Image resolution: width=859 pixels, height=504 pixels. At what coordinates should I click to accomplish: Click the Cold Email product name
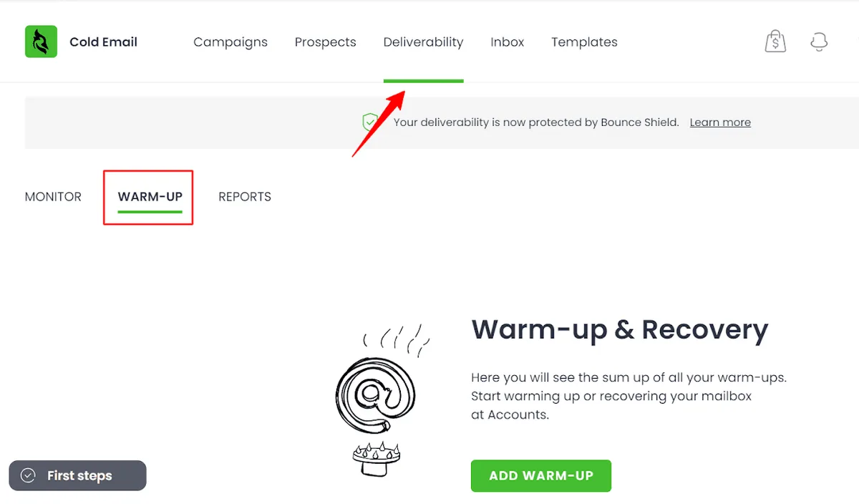point(103,42)
